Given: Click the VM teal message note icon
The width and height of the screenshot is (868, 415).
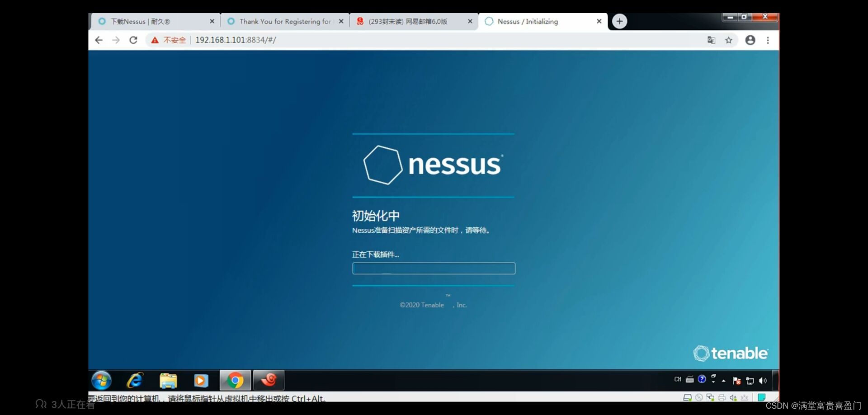Looking at the screenshot, I should click(762, 397).
